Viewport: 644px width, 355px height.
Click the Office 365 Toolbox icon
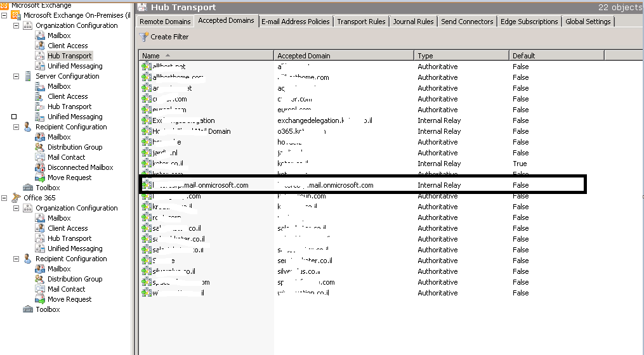click(x=27, y=309)
